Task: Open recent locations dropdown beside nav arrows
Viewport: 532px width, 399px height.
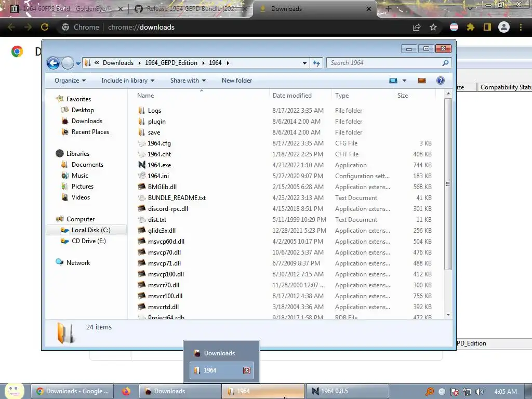Action: click(78, 63)
